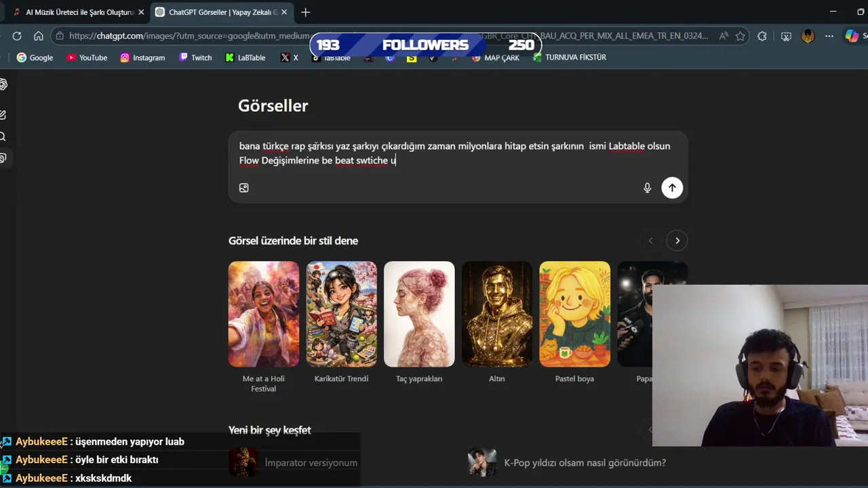Click the Yeni bir şey keşfet heading
The width and height of the screenshot is (868, 488).
tap(270, 430)
